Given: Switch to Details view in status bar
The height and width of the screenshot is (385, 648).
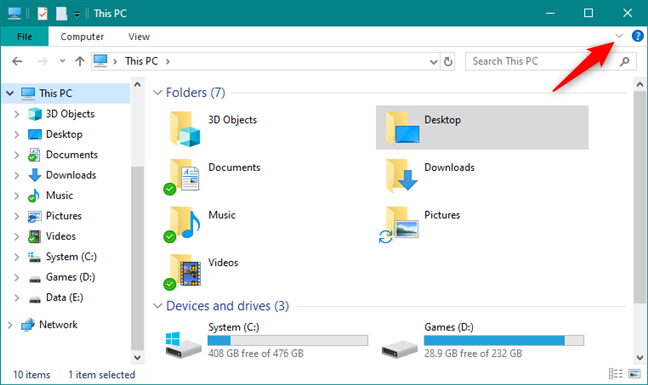Looking at the screenshot, I should coord(616,374).
